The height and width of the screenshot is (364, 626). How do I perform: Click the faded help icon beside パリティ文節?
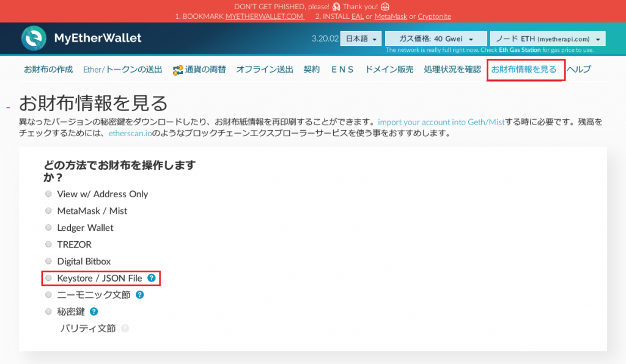[x=125, y=328]
